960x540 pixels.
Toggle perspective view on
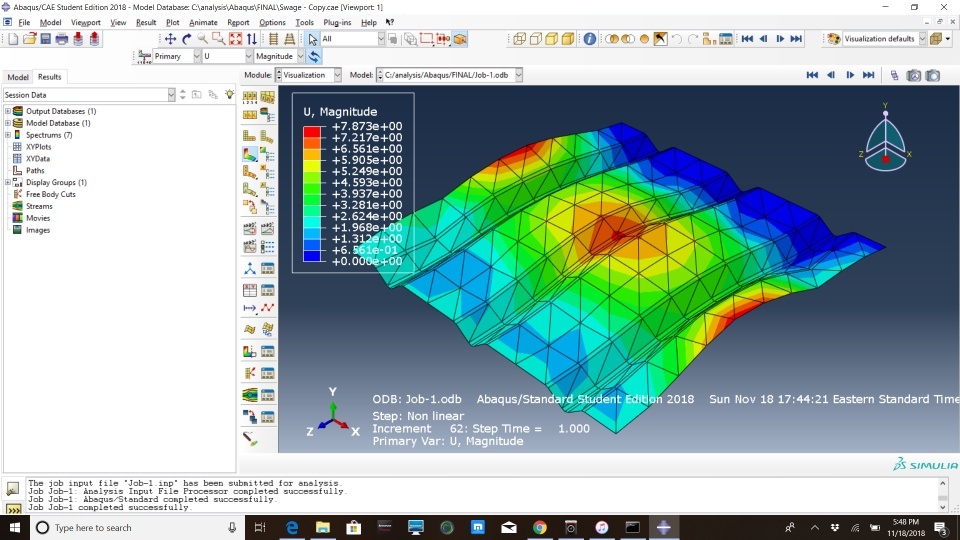pos(290,39)
